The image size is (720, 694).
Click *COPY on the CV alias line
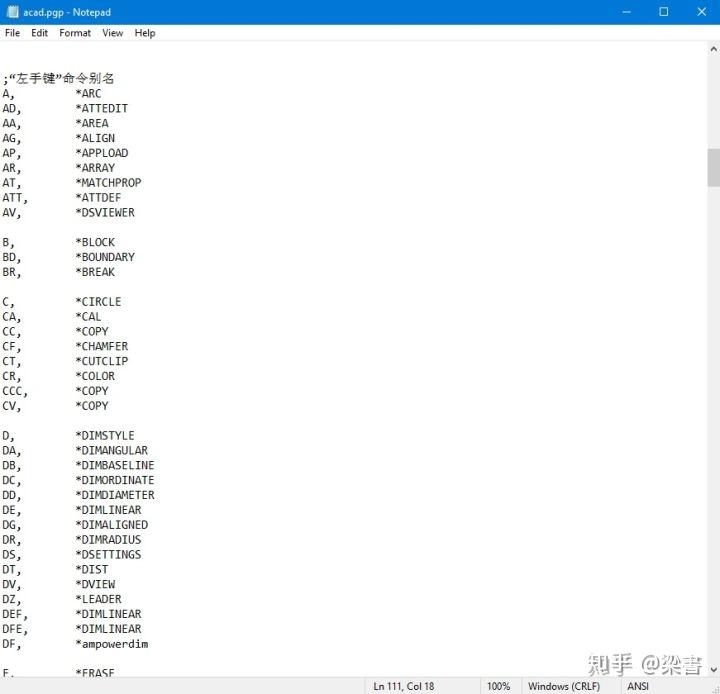[x=92, y=406]
